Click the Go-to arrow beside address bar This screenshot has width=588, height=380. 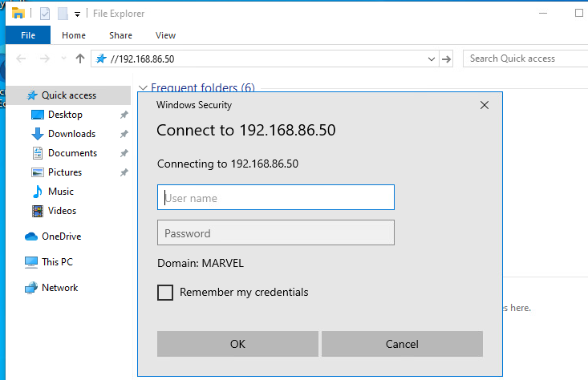[x=447, y=59]
